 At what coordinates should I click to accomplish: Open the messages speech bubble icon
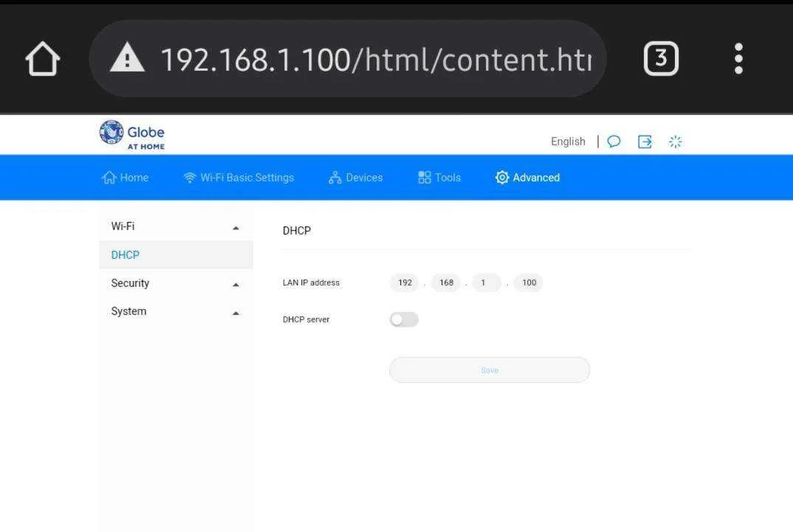point(614,142)
